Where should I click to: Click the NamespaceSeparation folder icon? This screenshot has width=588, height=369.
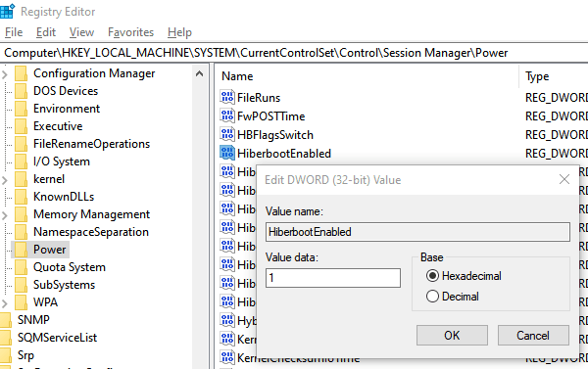(x=21, y=232)
